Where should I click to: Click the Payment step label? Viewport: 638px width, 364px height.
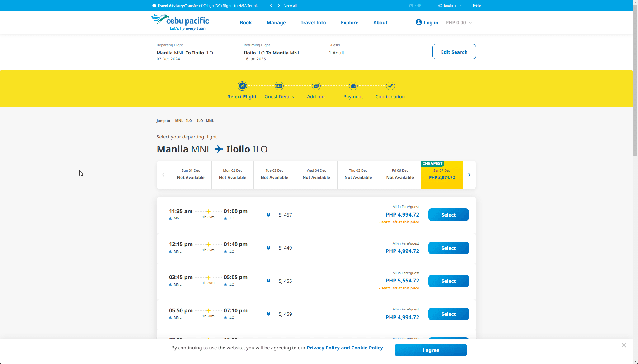353,97
